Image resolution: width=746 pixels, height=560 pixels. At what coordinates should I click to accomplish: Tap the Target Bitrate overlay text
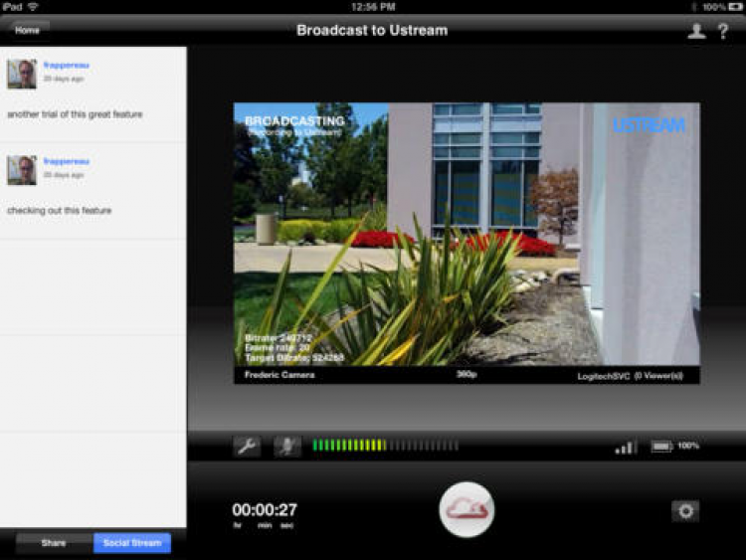point(294,358)
